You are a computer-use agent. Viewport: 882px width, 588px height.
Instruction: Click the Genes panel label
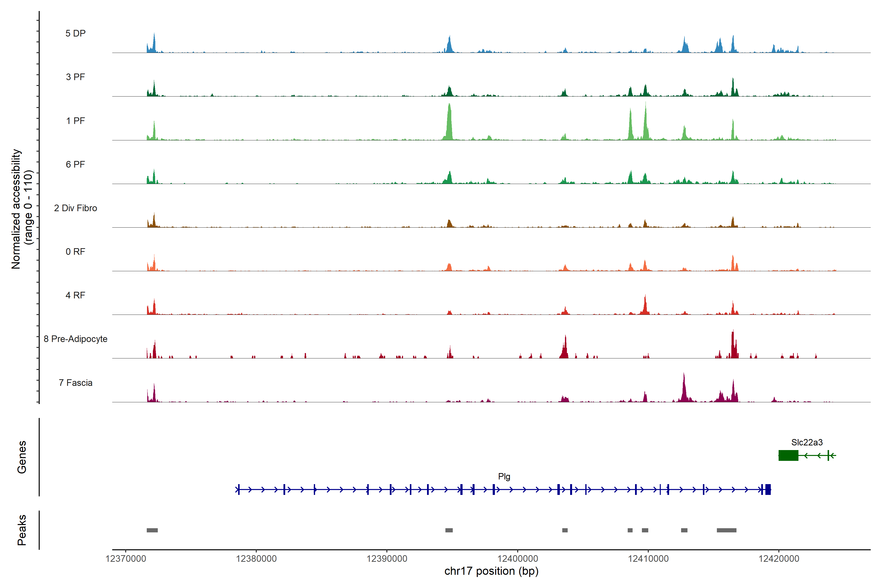coord(22,457)
